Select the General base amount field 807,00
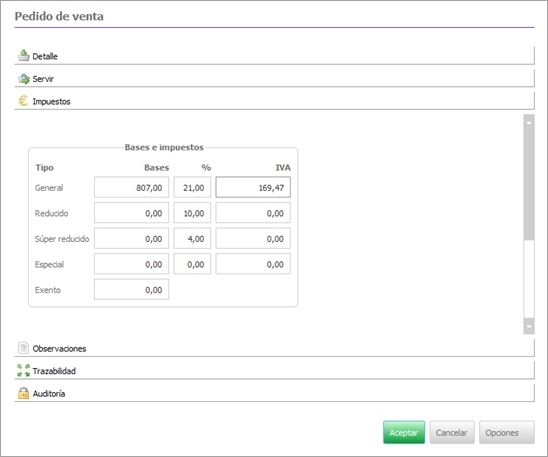The image size is (548, 457). [131, 187]
